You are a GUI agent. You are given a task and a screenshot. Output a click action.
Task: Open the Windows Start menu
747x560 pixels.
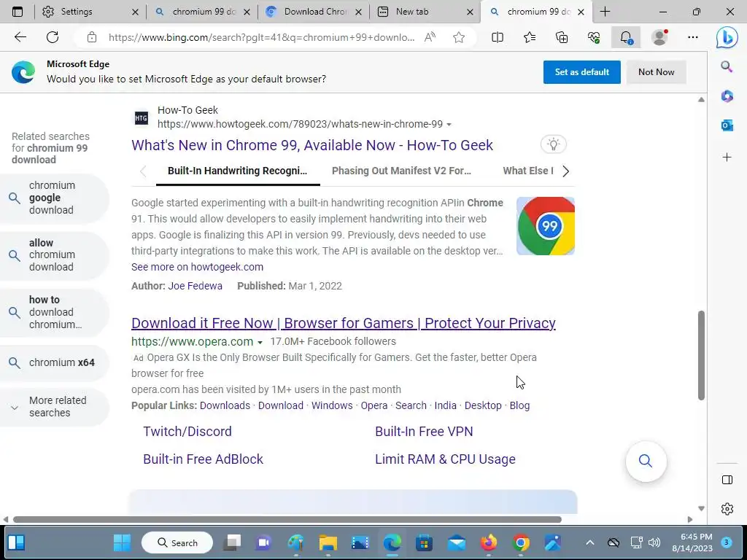tap(122, 542)
